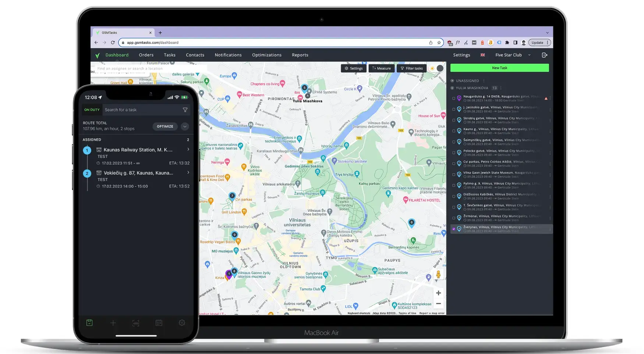Click Settings in the top navigation

coord(461,55)
